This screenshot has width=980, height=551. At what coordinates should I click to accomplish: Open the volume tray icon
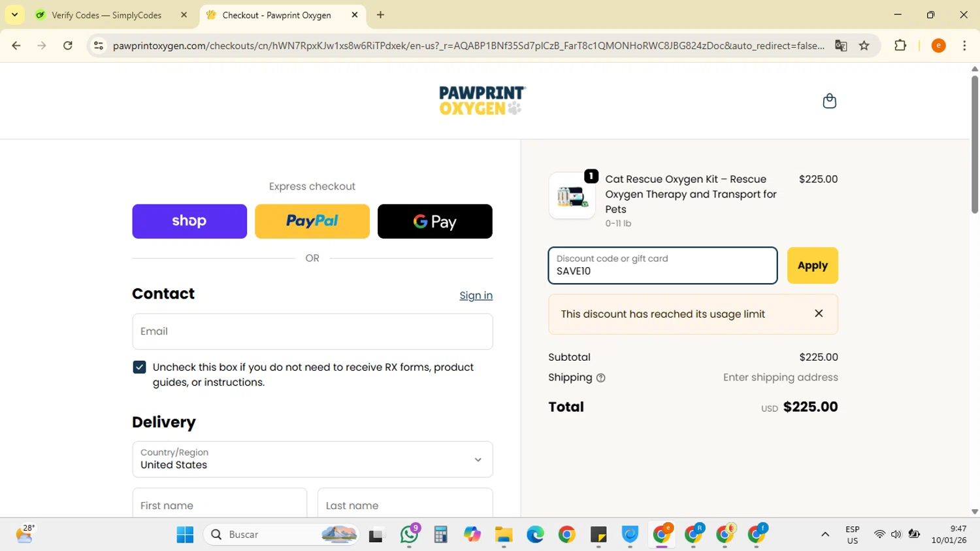[896, 535]
